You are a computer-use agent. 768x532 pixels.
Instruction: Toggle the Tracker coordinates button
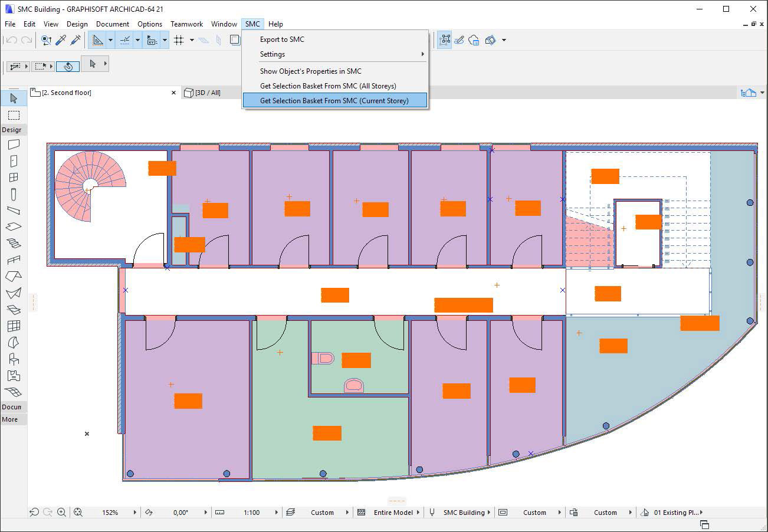(x=152, y=40)
